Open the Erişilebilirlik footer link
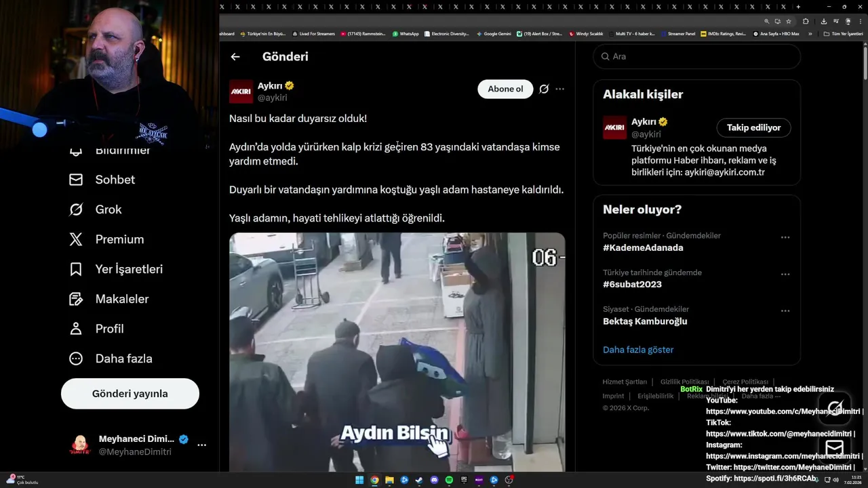The height and width of the screenshot is (488, 868). click(655, 396)
